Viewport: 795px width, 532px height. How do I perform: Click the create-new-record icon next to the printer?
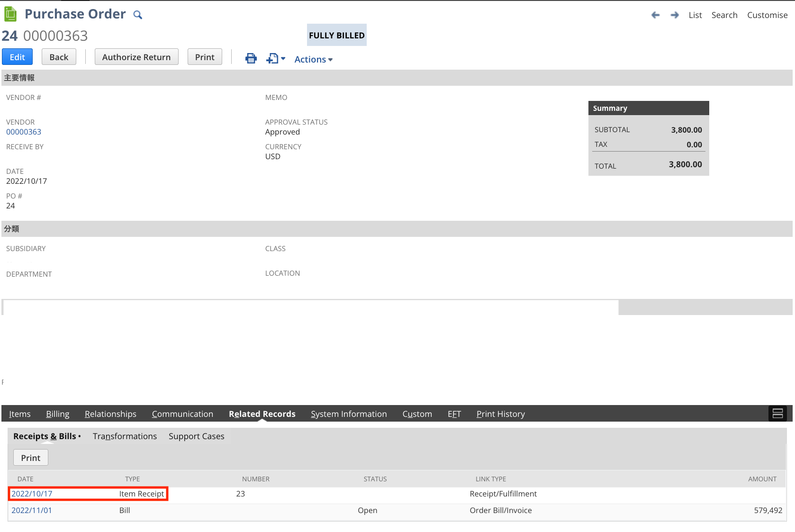271,58
